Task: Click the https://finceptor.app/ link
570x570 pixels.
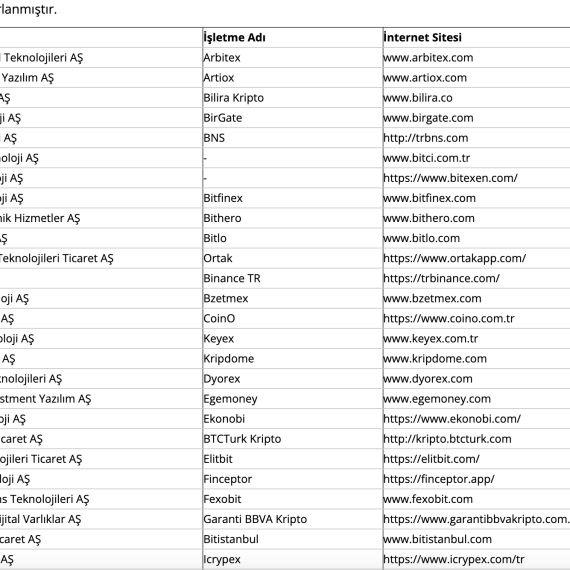Action: pos(439,479)
